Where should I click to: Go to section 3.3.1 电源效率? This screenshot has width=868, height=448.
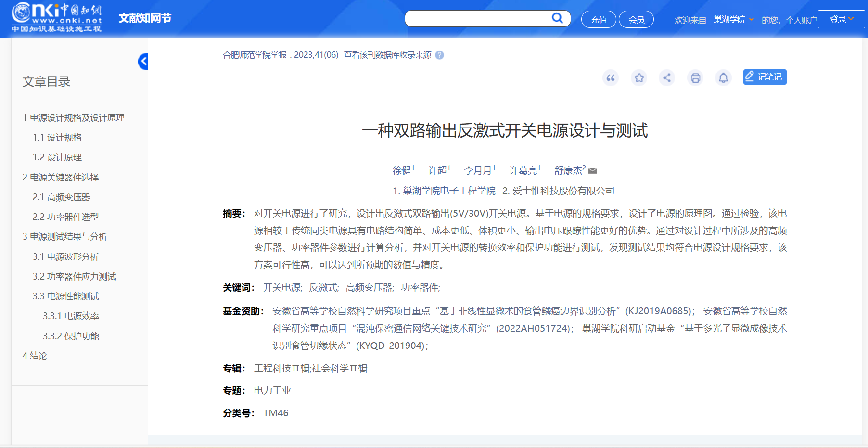pyautogui.click(x=71, y=316)
